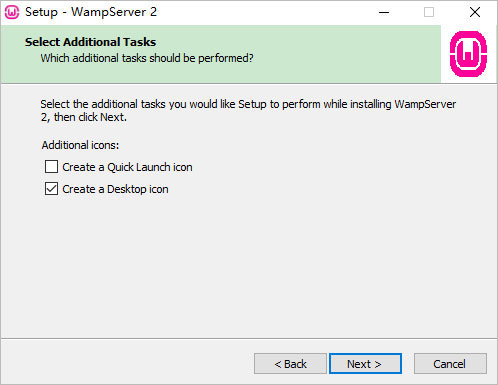This screenshot has width=498, height=385.
Task: Click the 'Select Additional Tasks' heading
Action: pyautogui.click(x=90, y=42)
